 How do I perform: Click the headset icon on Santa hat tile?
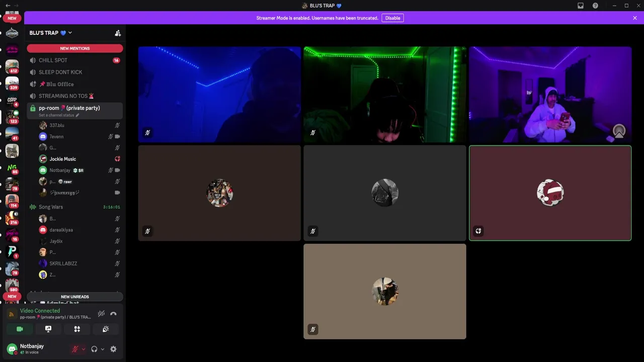tap(478, 231)
